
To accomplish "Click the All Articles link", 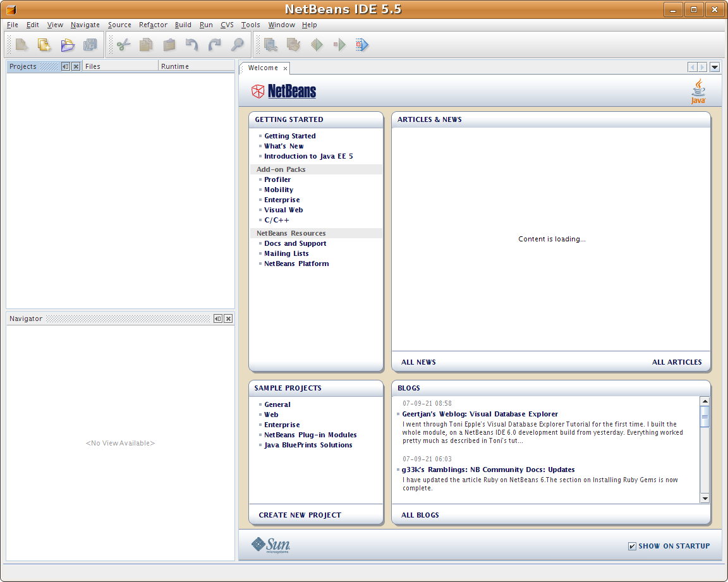I will [676, 362].
